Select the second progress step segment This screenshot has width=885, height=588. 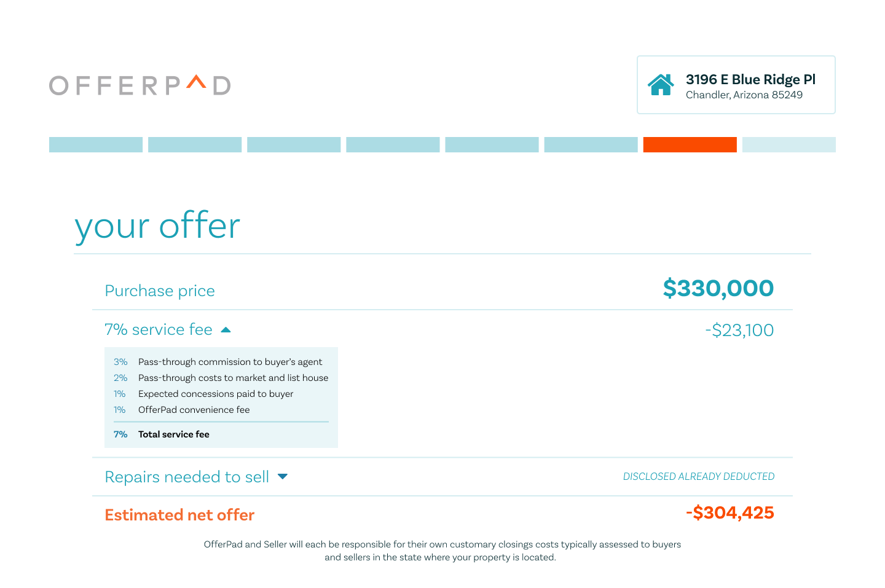coord(195,144)
